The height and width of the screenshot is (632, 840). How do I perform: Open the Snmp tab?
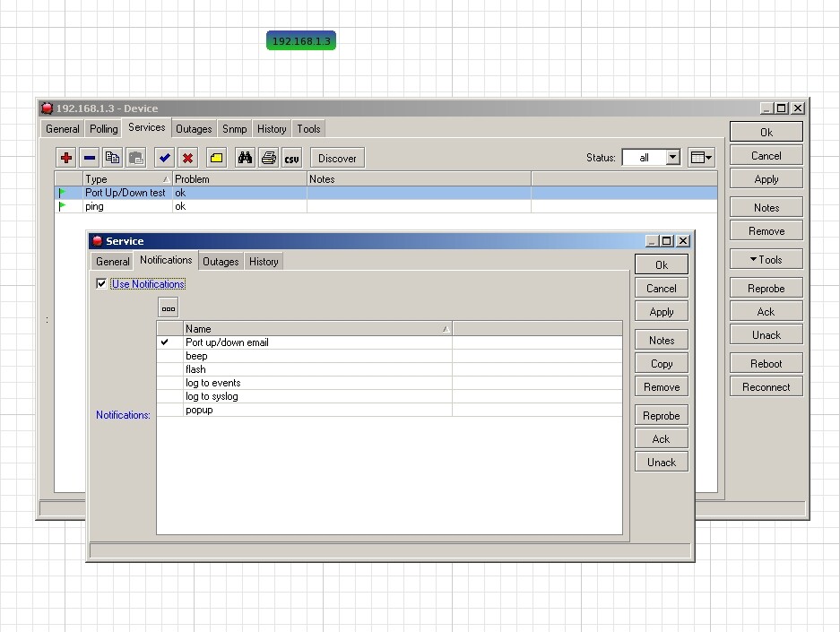235,129
